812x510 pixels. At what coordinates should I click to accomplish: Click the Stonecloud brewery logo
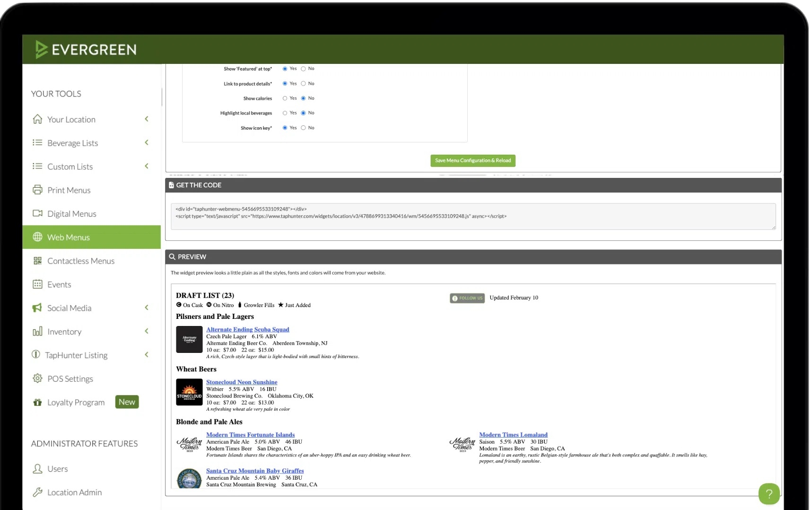pos(189,392)
